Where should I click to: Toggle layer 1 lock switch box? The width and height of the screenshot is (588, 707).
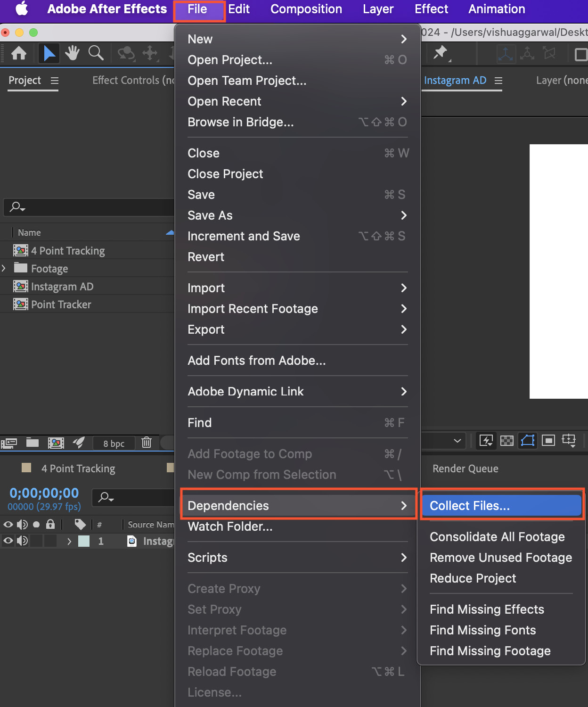pos(50,541)
